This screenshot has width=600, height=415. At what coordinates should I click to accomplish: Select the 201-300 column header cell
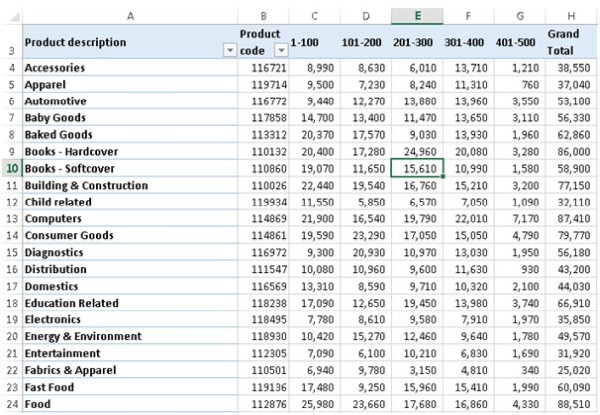416,43
